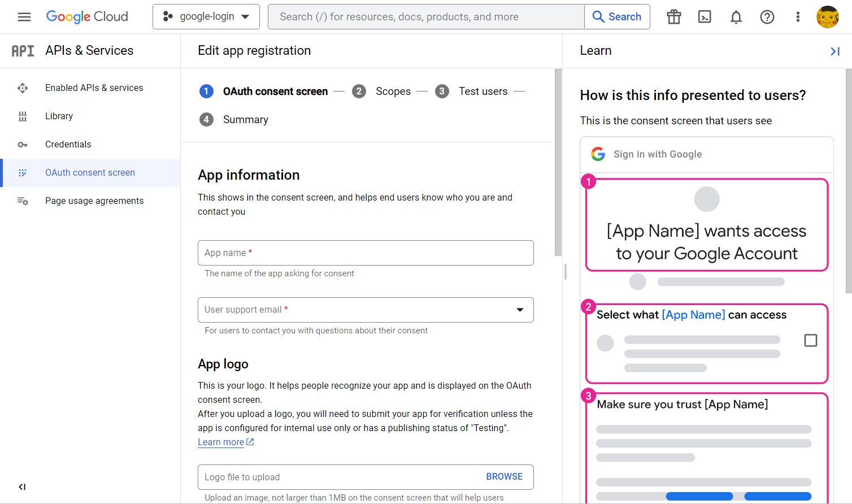Open the google-login project selector dropdown
This screenshot has width=852, height=504.
(x=206, y=17)
